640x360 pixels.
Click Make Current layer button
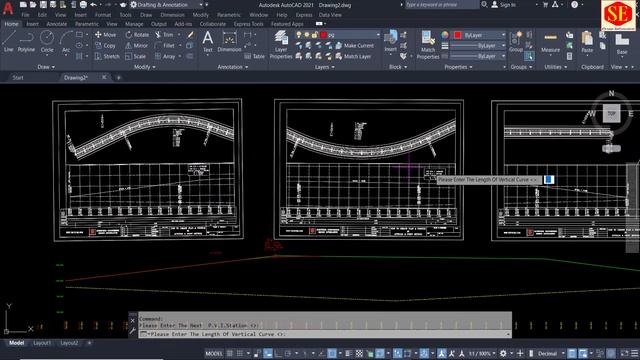[x=354, y=46]
